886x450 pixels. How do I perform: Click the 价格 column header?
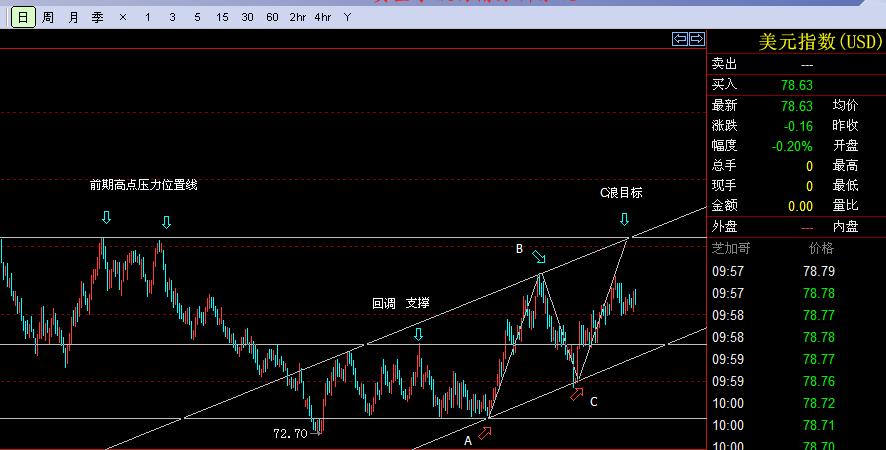[821, 248]
